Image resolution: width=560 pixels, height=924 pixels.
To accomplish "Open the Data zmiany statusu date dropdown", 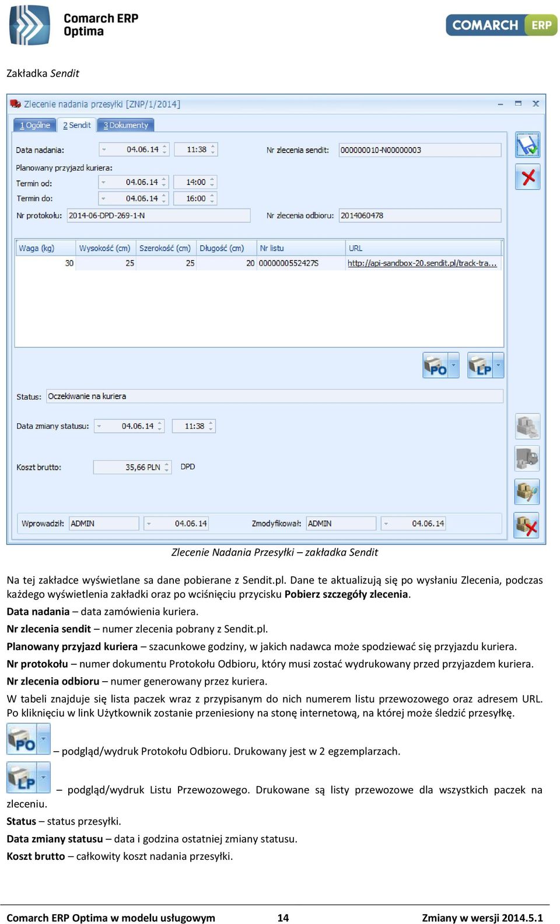I will coord(99,426).
